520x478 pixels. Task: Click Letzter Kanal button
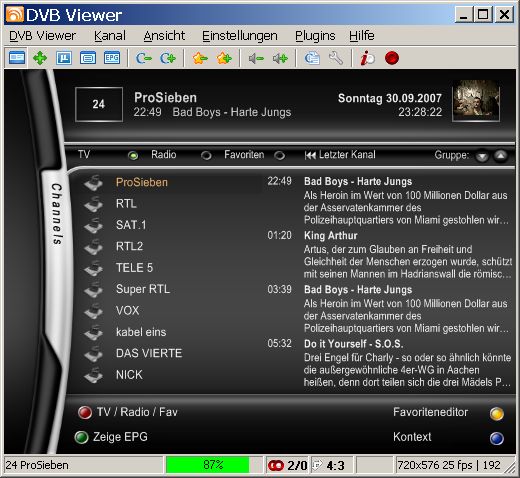[x=340, y=155]
